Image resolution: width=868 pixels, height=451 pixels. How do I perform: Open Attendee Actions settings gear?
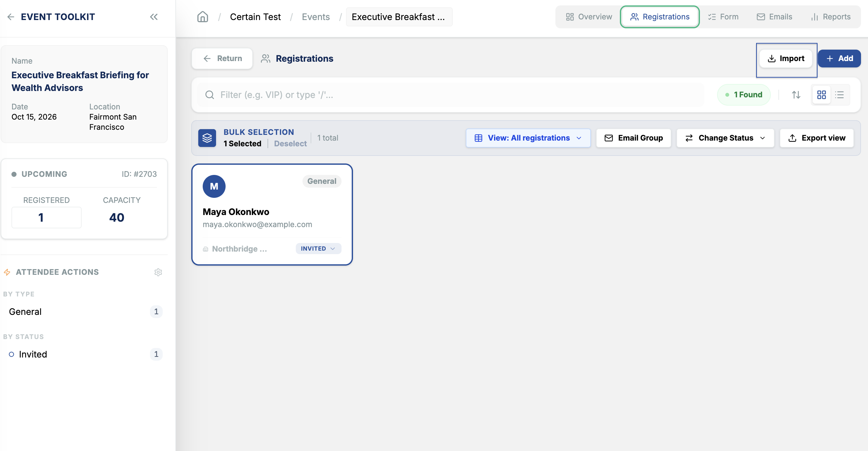click(158, 272)
